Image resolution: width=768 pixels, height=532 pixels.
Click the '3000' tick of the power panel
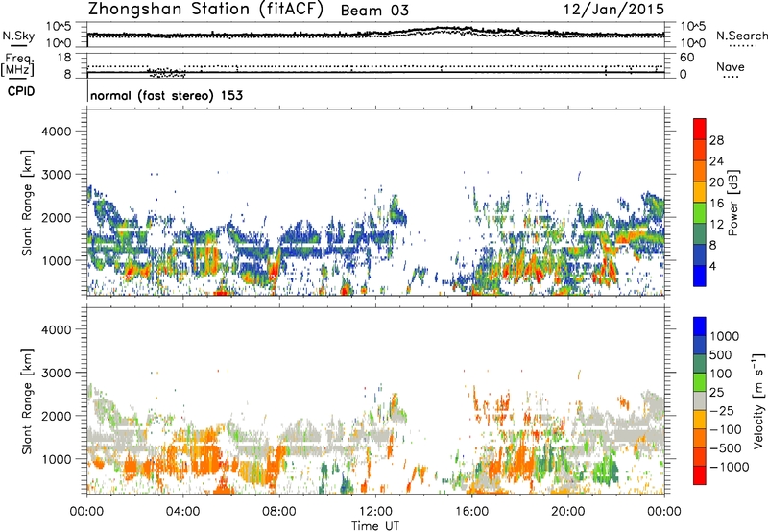point(57,175)
